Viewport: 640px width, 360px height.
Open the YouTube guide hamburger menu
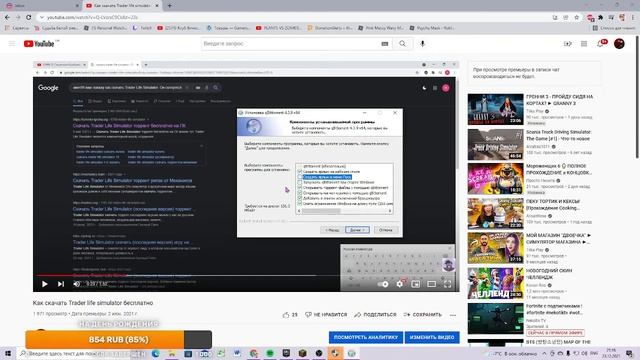point(12,44)
